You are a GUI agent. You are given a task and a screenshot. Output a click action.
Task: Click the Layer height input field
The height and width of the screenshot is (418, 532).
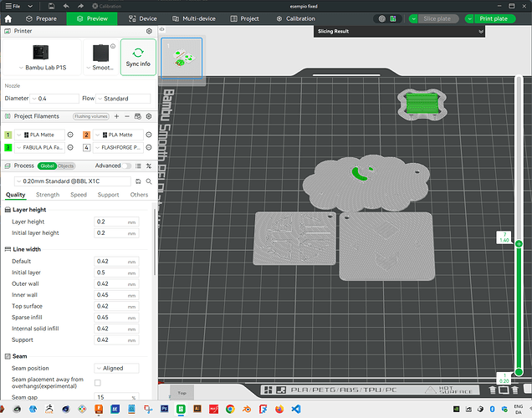(x=116, y=222)
